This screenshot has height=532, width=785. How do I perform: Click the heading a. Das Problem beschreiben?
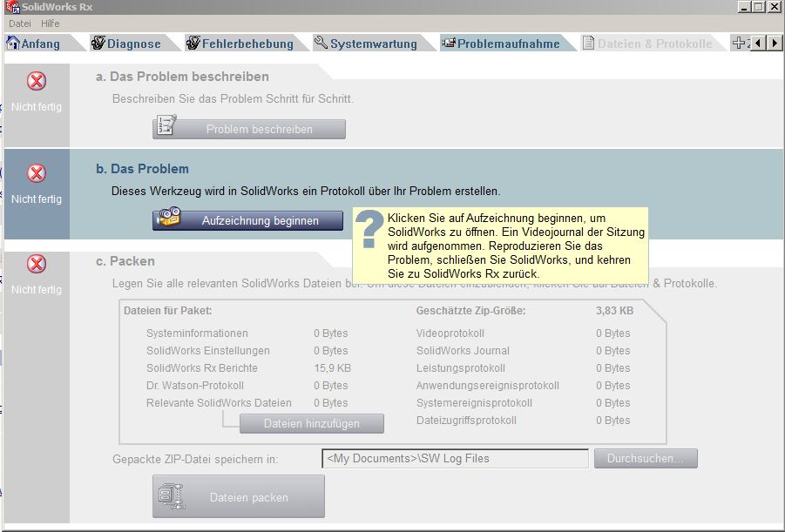click(x=182, y=77)
